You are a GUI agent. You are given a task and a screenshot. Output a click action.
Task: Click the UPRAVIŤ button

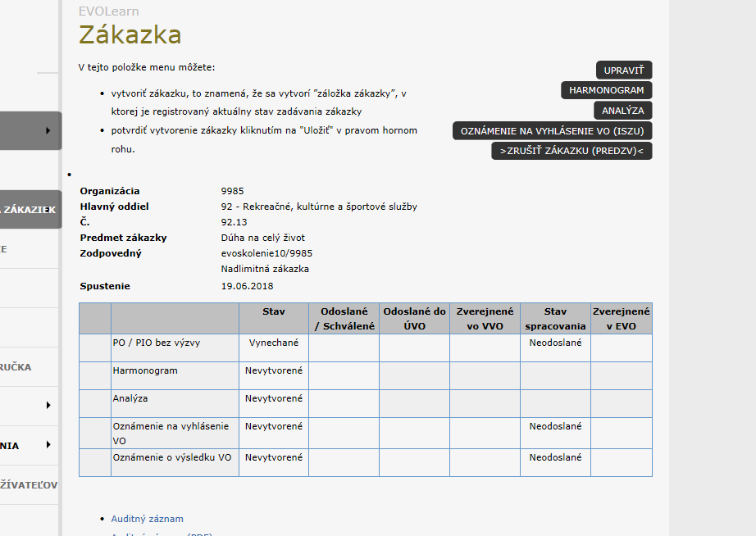pos(623,70)
